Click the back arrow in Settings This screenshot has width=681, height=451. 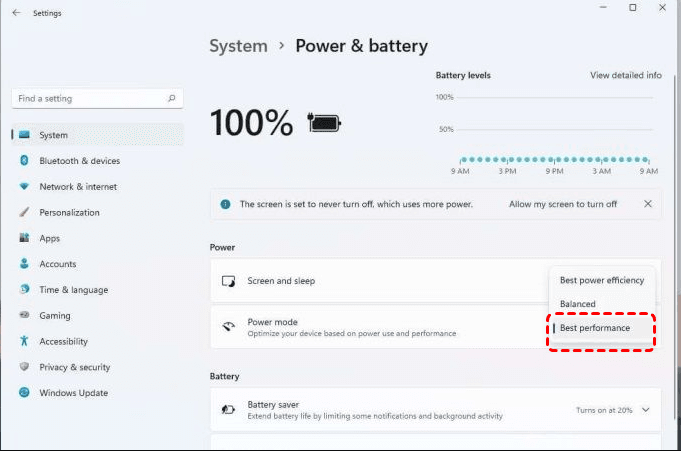tap(15, 12)
